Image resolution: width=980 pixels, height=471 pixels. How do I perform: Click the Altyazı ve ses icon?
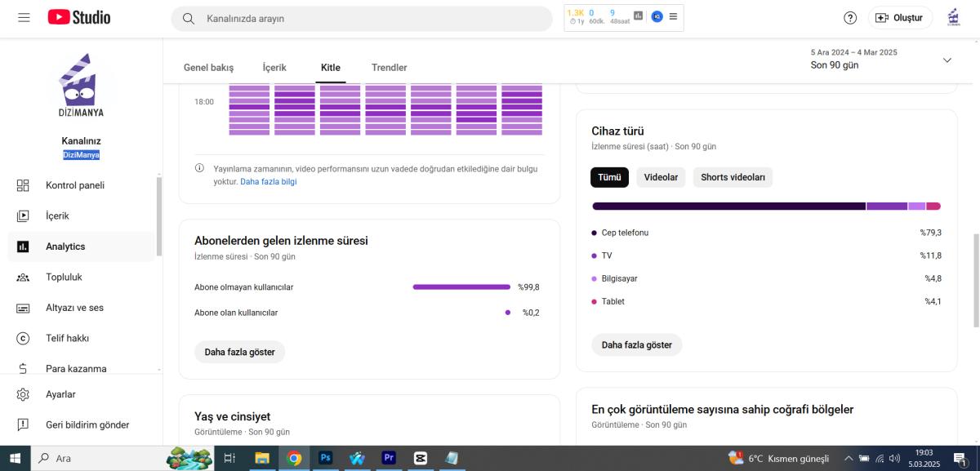tap(23, 308)
